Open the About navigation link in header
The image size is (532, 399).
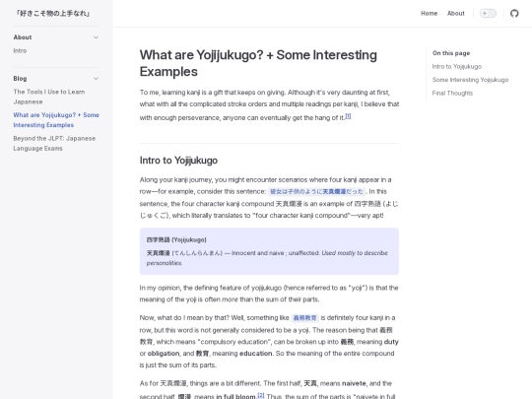456,13
